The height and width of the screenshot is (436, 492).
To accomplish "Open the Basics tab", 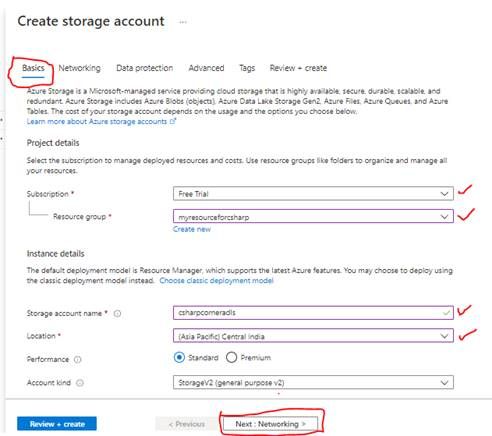I will [33, 68].
